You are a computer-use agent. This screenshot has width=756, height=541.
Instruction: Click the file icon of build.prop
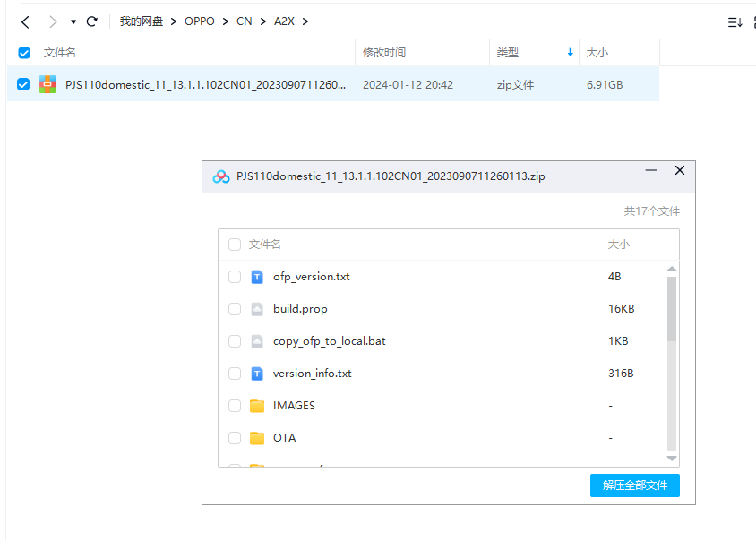tap(257, 309)
